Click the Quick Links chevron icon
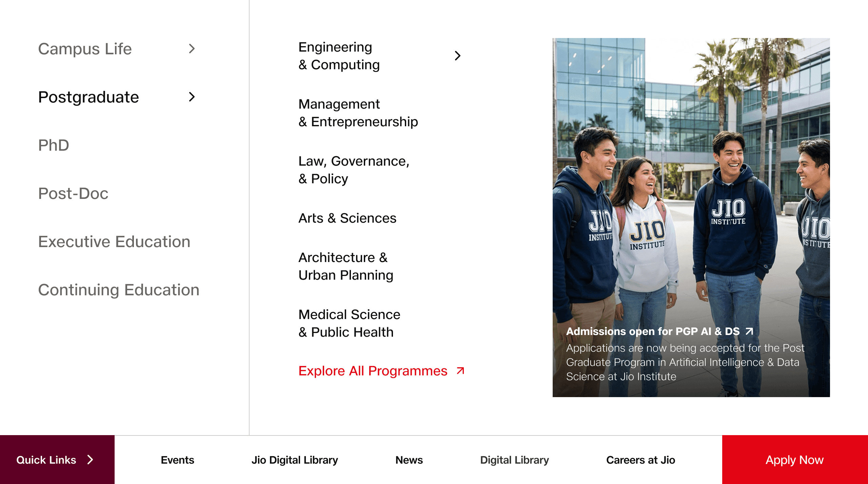Viewport: 868px width, 484px height. [90, 460]
